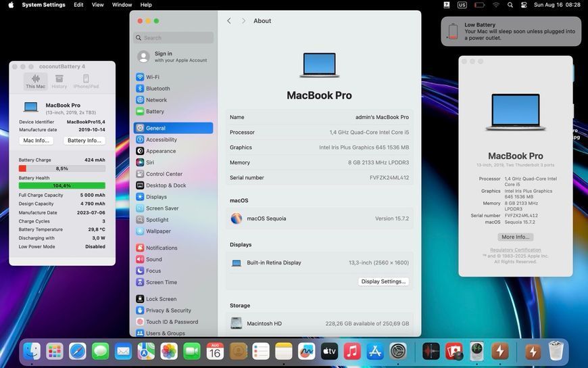The width and height of the screenshot is (588, 368).
Task: Open Regulatory Certification link
Action: (515, 250)
